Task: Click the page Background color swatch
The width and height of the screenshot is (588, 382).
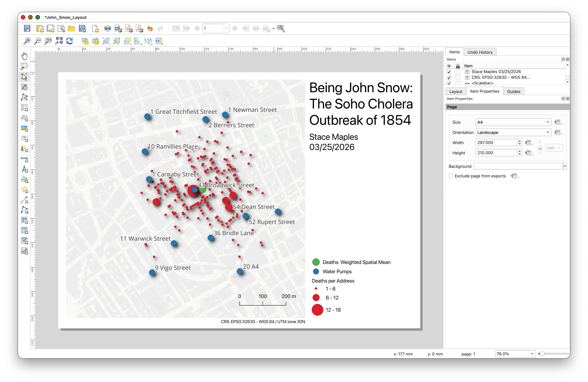Action: (518, 166)
